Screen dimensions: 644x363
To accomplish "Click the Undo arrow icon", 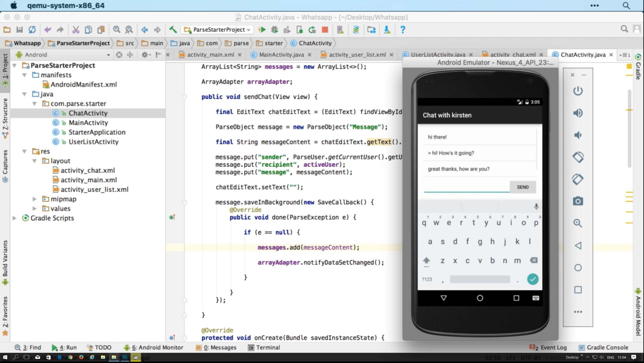I will pos(48,30).
